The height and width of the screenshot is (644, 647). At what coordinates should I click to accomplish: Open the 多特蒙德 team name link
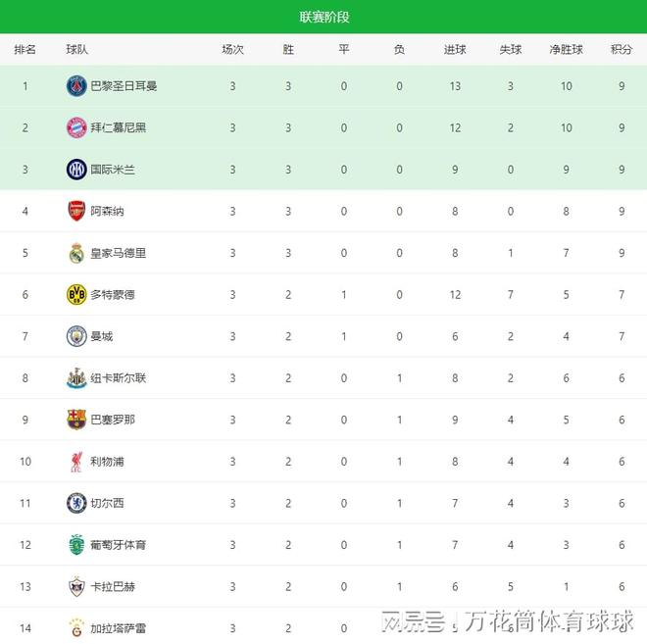point(113,294)
